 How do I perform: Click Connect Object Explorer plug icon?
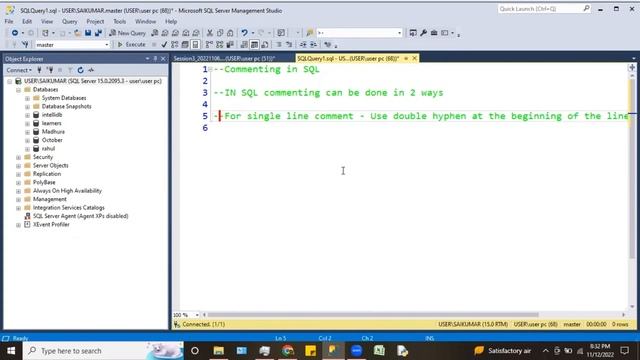[40, 70]
